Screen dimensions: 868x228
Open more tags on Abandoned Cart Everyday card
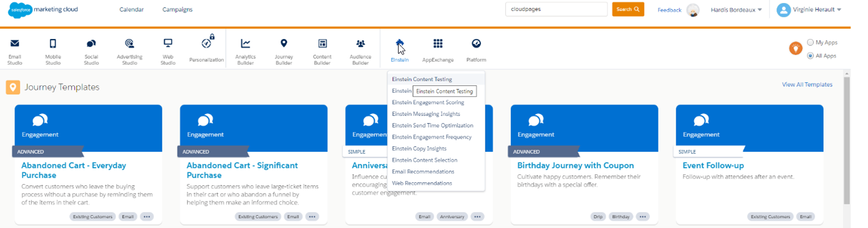(146, 216)
